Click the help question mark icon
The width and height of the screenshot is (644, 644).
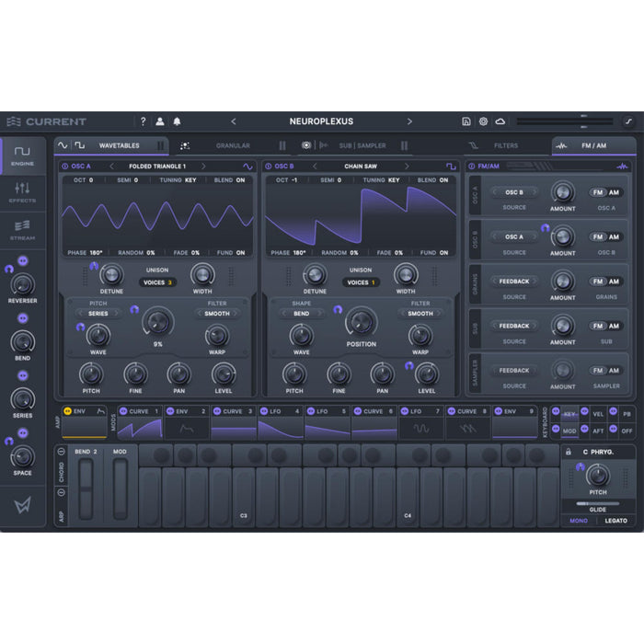143,121
